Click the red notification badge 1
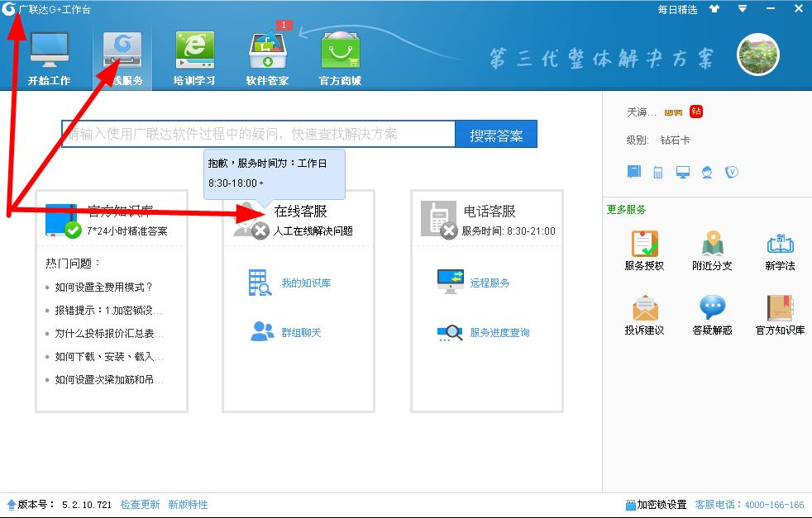Image resolution: width=812 pixels, height=518 pixels. coord(284,25)
